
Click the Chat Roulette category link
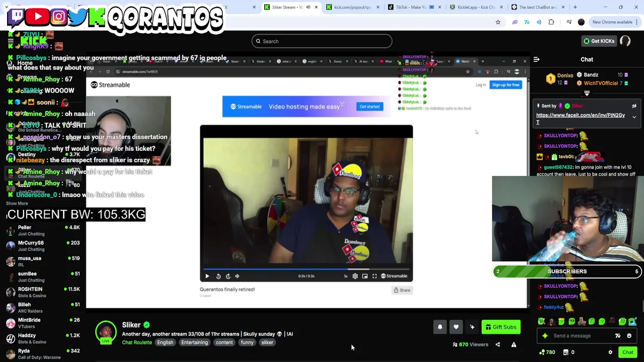coord(137,343)
